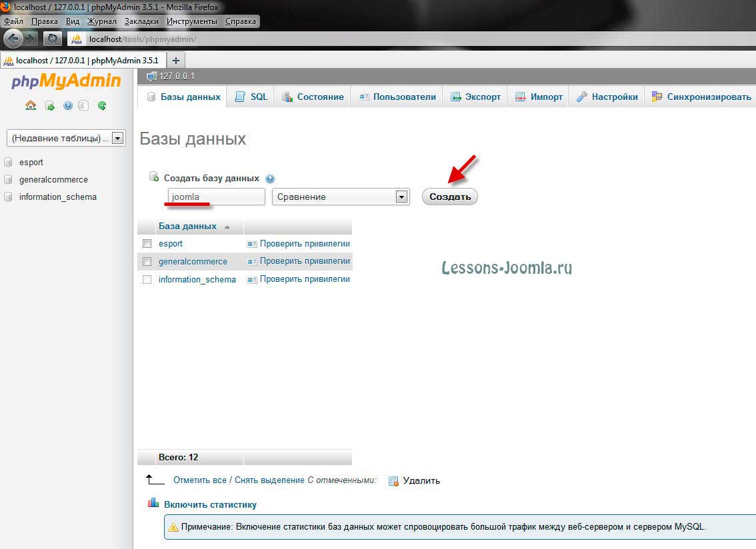Image resolution: width=756 pixels, height=549 pixels.
Task: Click the Включить статистику link
Action: click(x=210, y=504)
